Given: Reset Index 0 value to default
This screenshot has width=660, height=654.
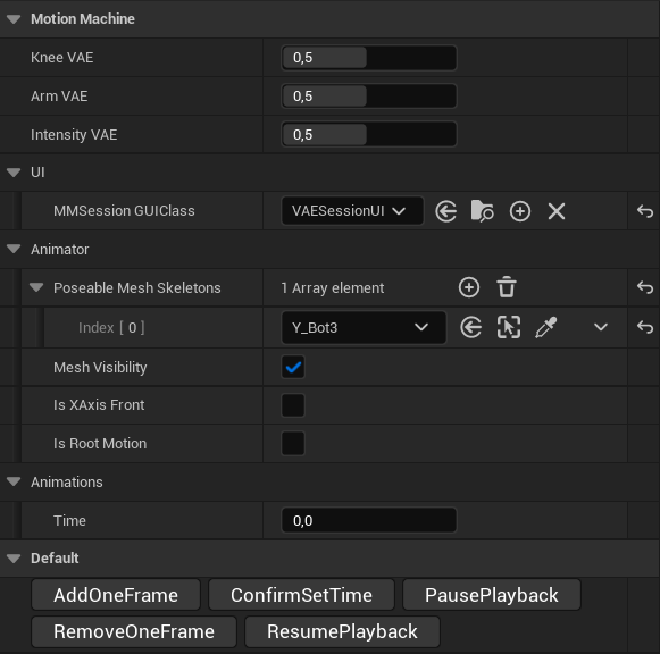Looking at the screenshot, I should [x=644, y=327].
